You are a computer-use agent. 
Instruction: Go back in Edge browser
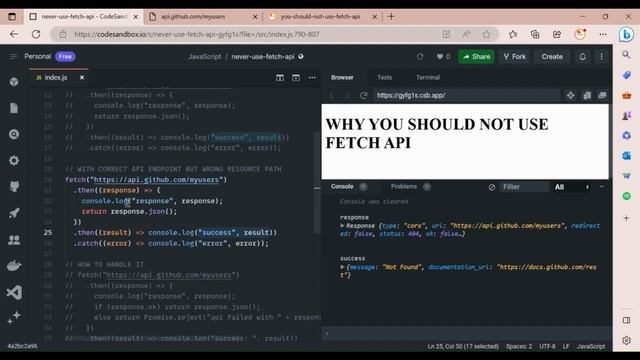[14, 34]
